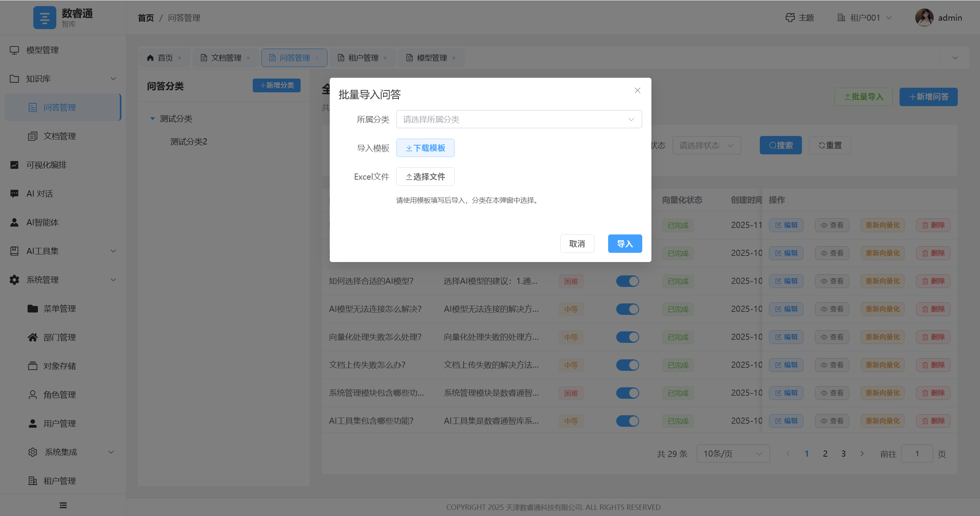The height and width of the screenshot is (516, 980).
Task: Collapse the 测试分类 tree node
Action: click(152, 119)
